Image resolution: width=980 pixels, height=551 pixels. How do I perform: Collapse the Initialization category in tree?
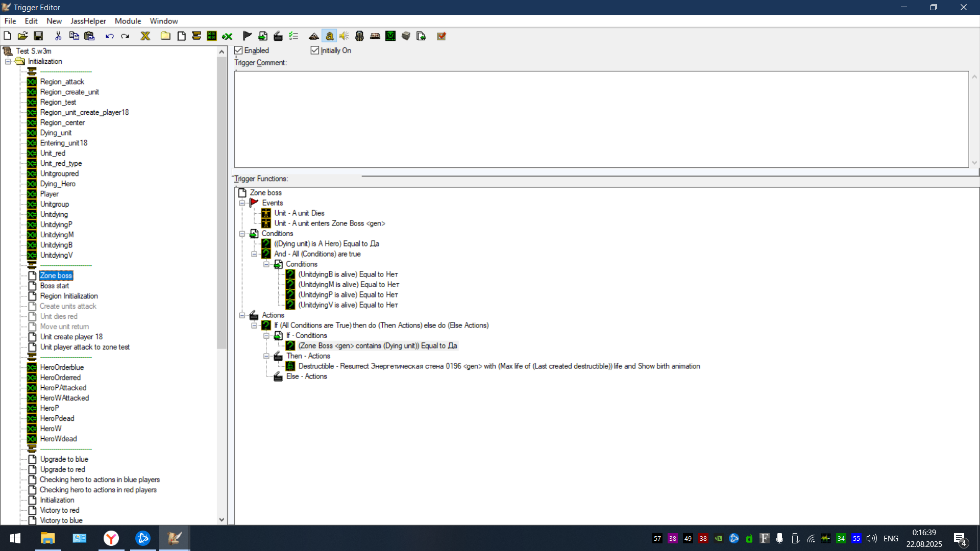[x=8, y=61]
